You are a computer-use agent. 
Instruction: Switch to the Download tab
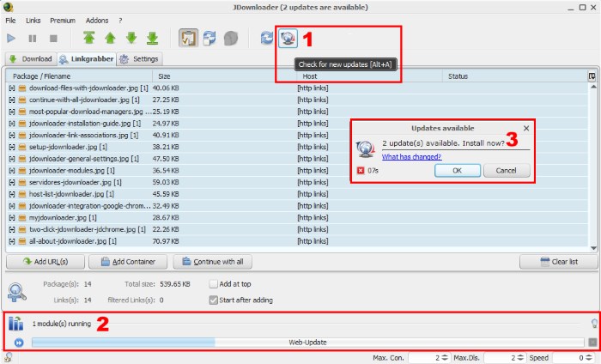pos(31,59)
